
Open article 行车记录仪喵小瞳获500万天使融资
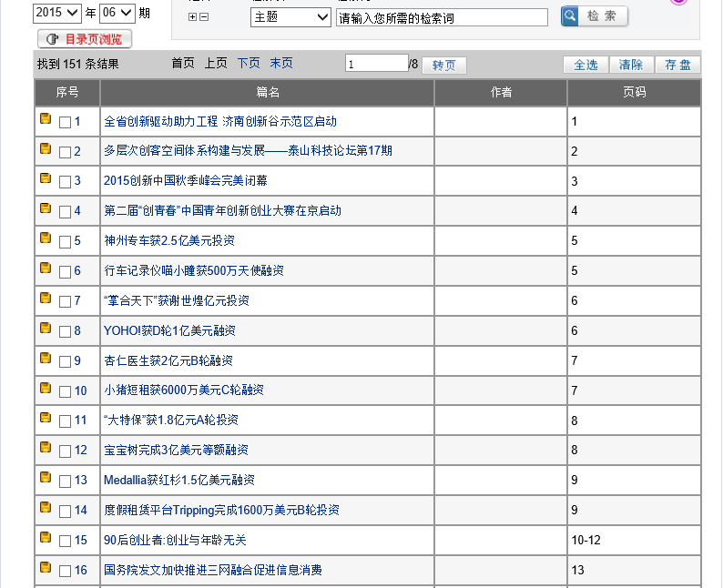tap(194, 270)
